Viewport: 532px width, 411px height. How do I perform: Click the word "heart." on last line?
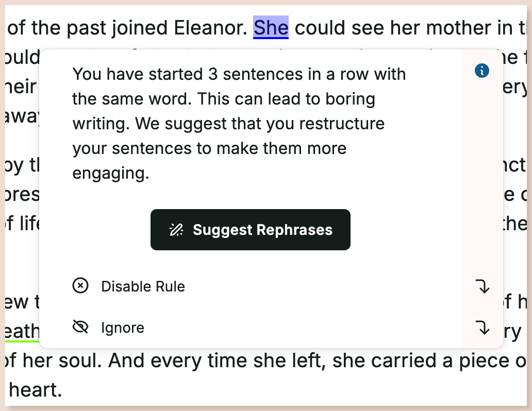click(35, 390)
